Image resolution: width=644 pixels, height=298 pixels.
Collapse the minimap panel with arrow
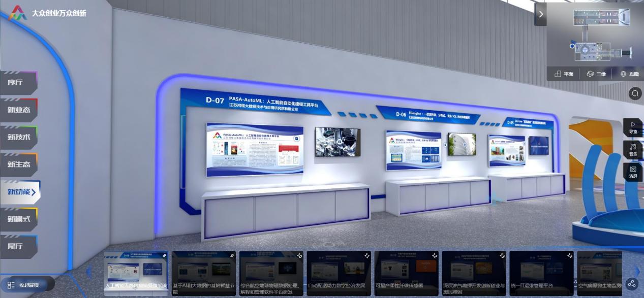tap(540, 14)
